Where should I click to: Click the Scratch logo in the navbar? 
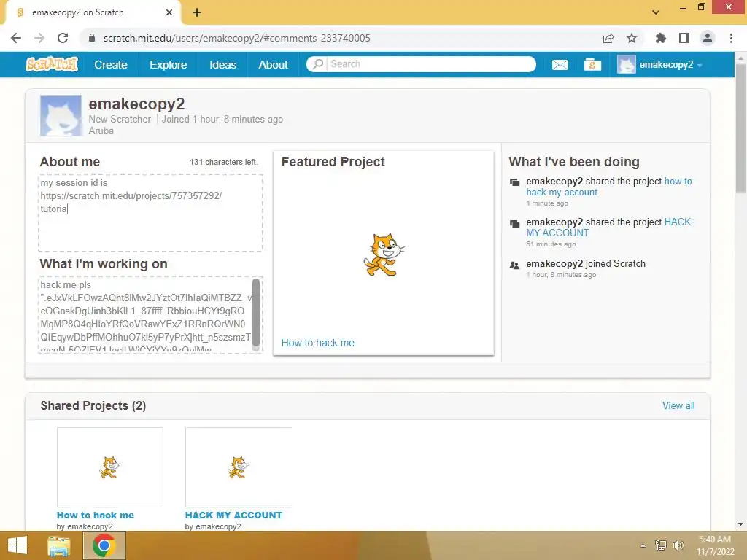pyautogui.click(x=52, y=64)
